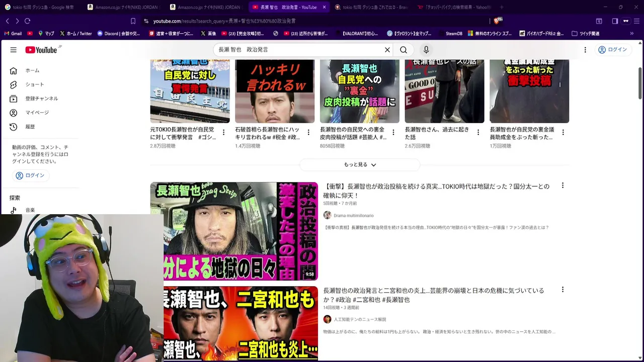Image resolution: width=644 pixels, height=362 pixels.
Task: Open 皮肉投稿が話題に short thumbnail
Action: [360, 91]
